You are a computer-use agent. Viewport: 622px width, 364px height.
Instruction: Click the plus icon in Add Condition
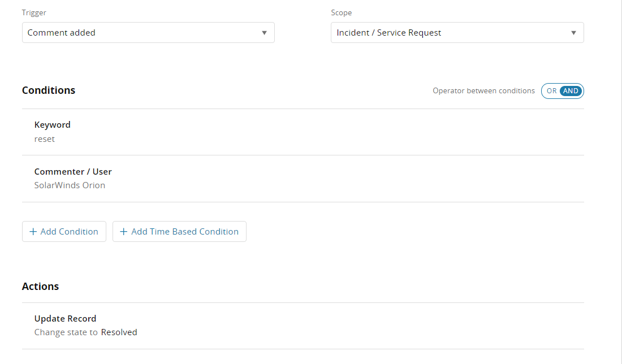coord(33,232)
